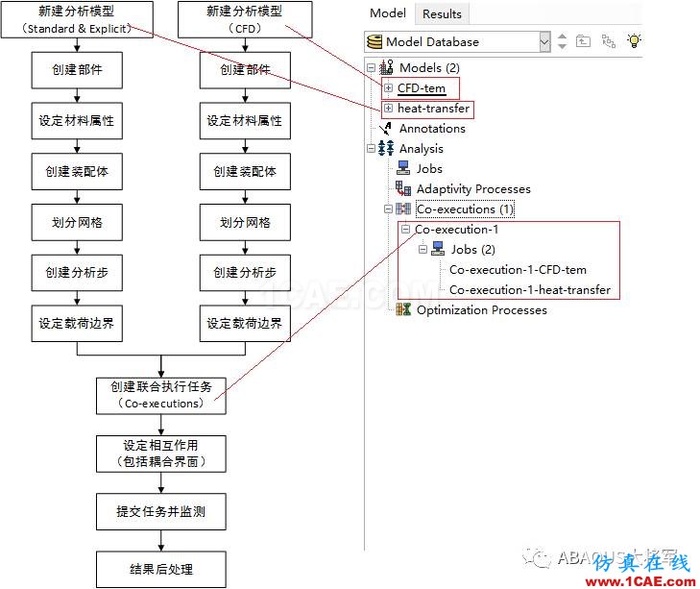
Task: Click the light bulb hint icon
Action: [x=634, y=40]
